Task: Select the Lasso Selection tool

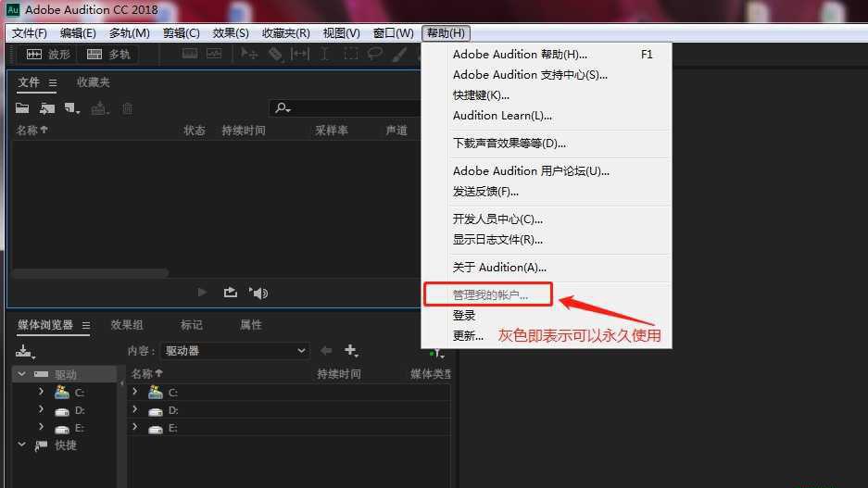Action: pos(375,54)
